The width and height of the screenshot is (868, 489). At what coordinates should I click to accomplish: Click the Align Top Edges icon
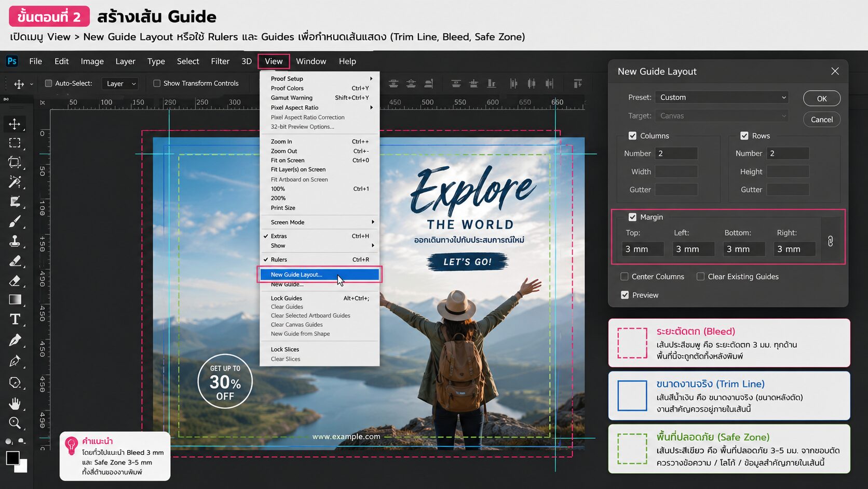click(x=456, y=84)
